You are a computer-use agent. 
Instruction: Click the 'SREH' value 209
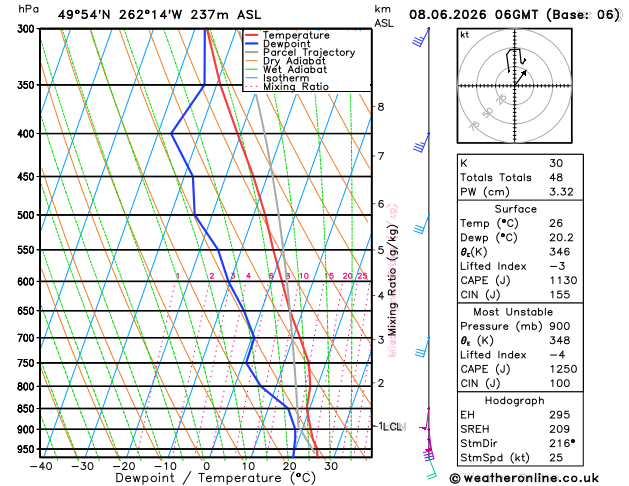(x=560, y=429)
